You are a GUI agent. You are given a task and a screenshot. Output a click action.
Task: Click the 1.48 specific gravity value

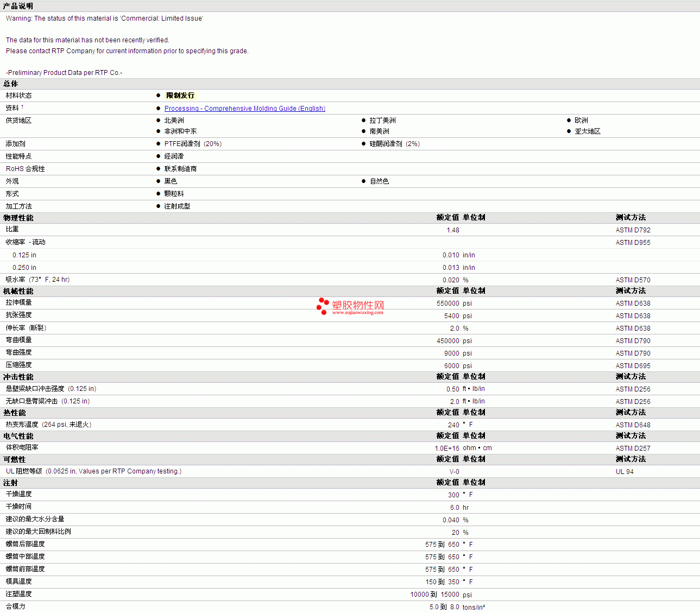pyautogui.click(x=453, y=230)
